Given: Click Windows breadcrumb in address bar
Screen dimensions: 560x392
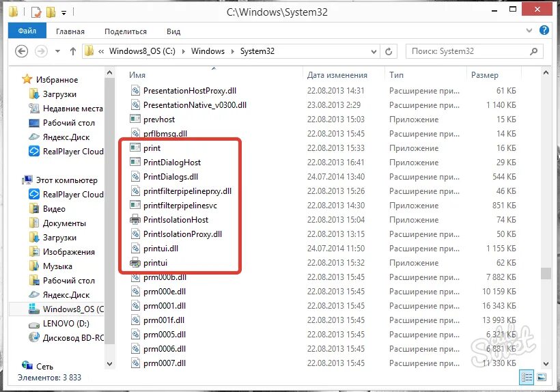Looking at the screenshot, I should [208, 51].
